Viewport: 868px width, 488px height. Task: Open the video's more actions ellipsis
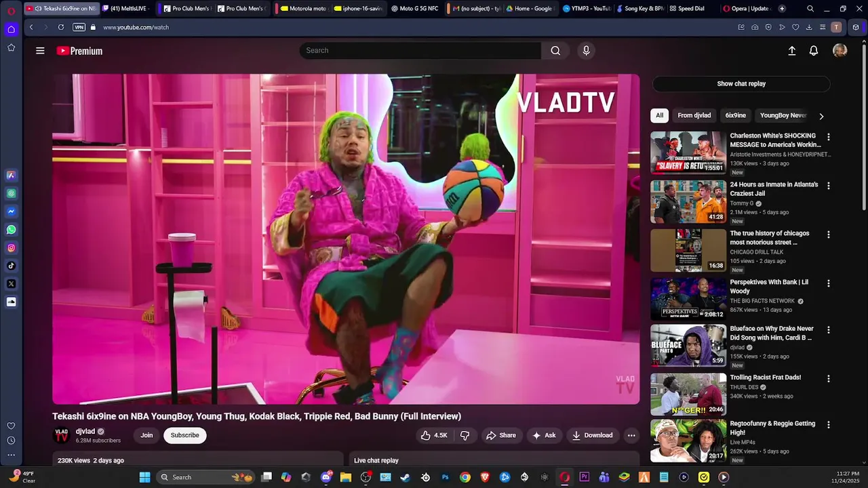click(631, 435)
